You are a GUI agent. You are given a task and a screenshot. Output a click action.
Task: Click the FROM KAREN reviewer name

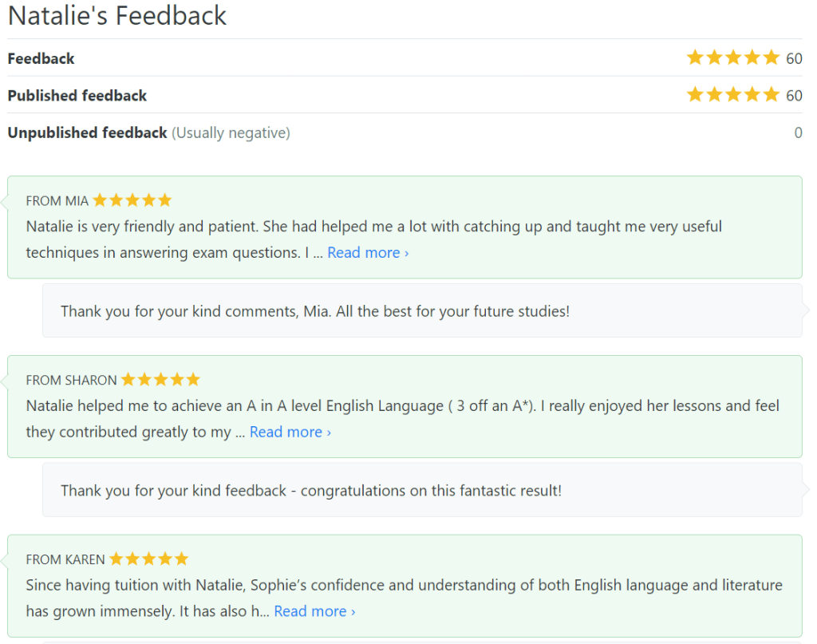66,559
